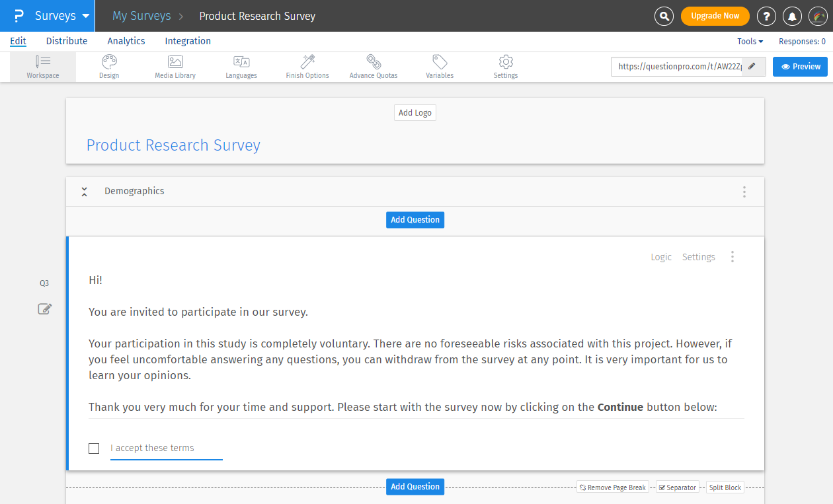Preview the survey
Screen dimensions: 833x504
click(x=800, y=66)
